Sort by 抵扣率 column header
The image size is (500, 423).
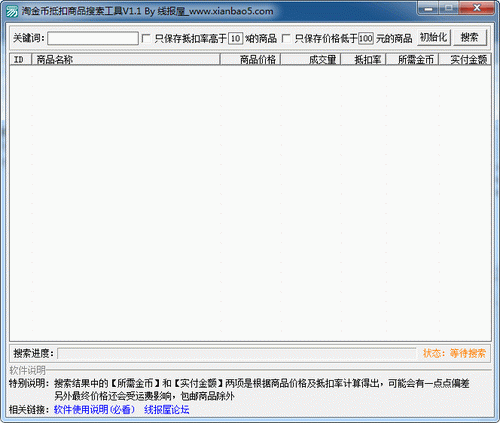click(363, 59)
